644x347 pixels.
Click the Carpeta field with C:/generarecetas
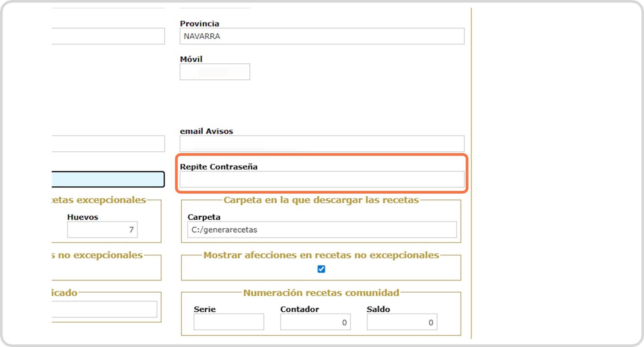click(x=322, y=230)
